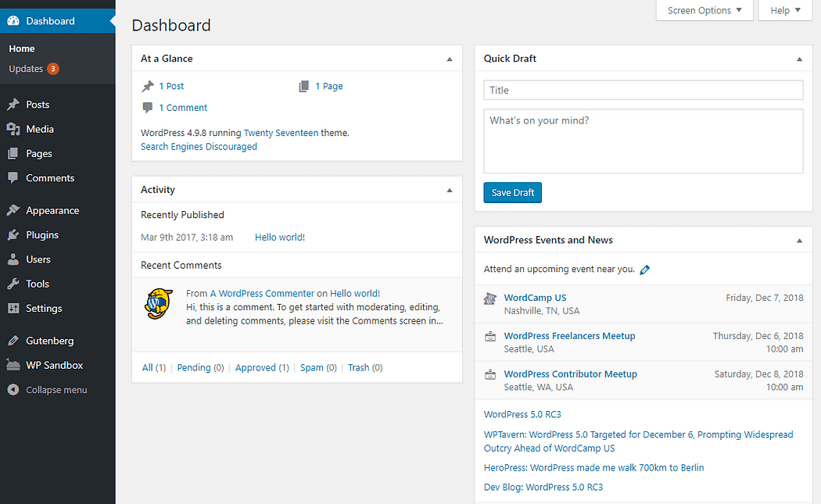Click the Tools wrench icon
The width and height of the screenshot is (821, 504).
(13, 284)
